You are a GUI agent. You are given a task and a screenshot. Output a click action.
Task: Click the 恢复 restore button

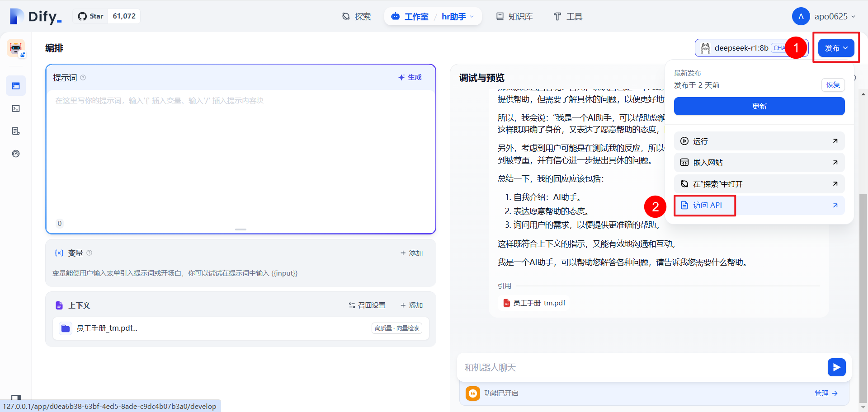pyautogui.click(x=833, y=85)
